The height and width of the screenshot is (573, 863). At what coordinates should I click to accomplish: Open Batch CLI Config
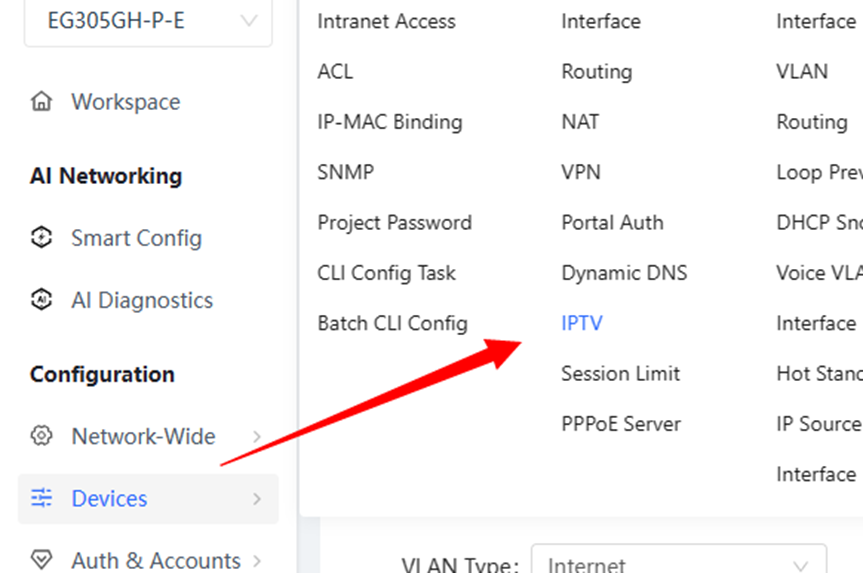pyautogui.click(x=392, y=324)
